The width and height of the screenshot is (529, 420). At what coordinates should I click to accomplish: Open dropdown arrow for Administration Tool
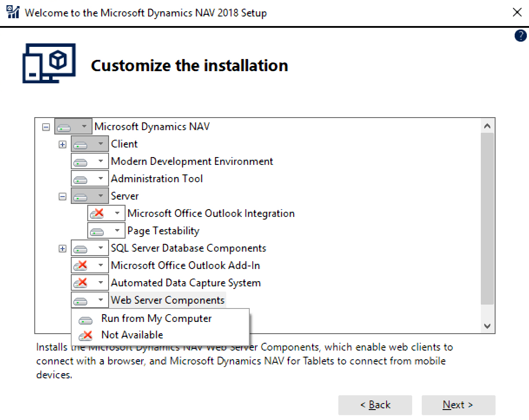pos(101,179)
